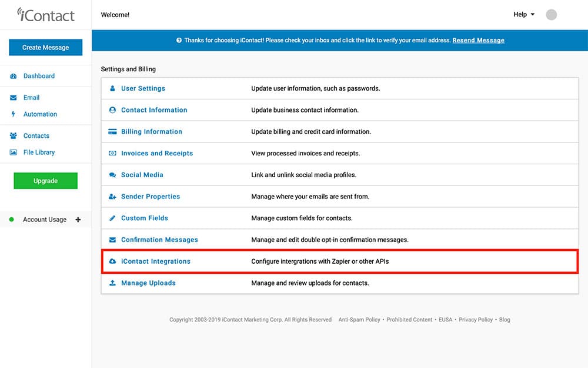Go to Dashboard in the sidebar
Viewport: 588px width, 368px height.
coord(39,76)
